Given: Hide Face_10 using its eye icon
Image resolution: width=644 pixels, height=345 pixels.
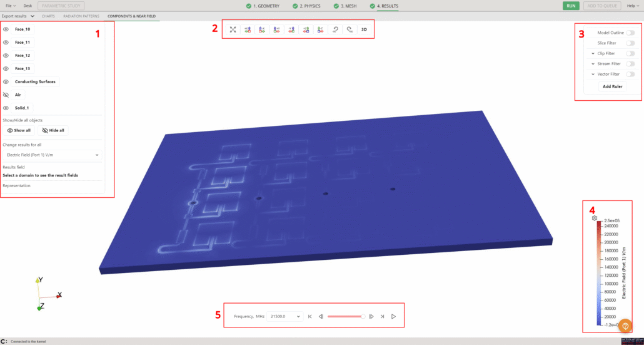Looking at the screenshot, I should [6, 29].
